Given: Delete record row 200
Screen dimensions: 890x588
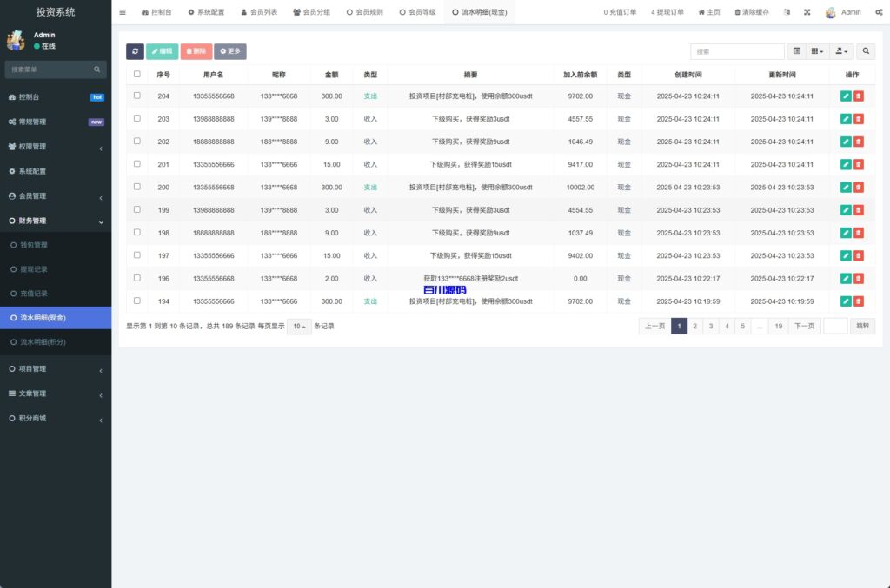Looking at the screenshot, I should (858, 187).
